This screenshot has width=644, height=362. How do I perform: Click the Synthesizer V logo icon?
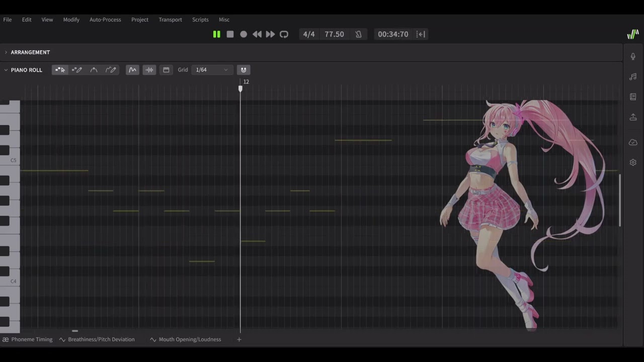633,34
